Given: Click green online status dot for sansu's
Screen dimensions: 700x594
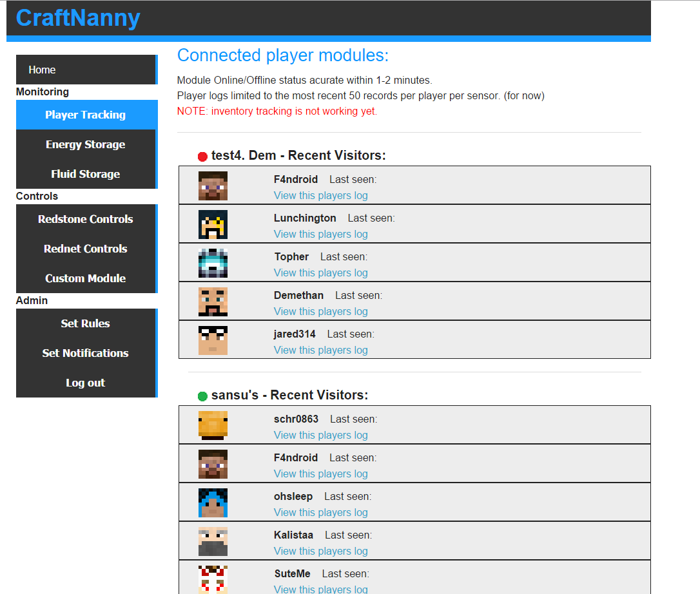Looking at the screenshot, I should point(202,396).
